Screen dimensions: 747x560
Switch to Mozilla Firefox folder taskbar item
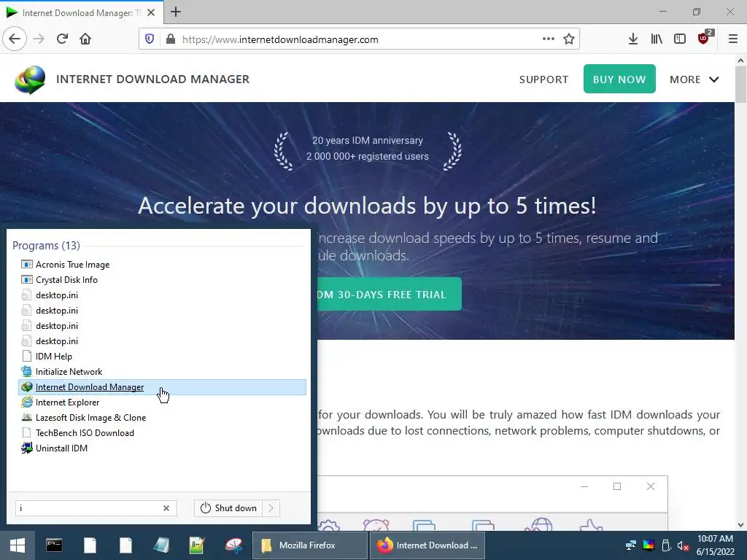[x=309, y=545]
